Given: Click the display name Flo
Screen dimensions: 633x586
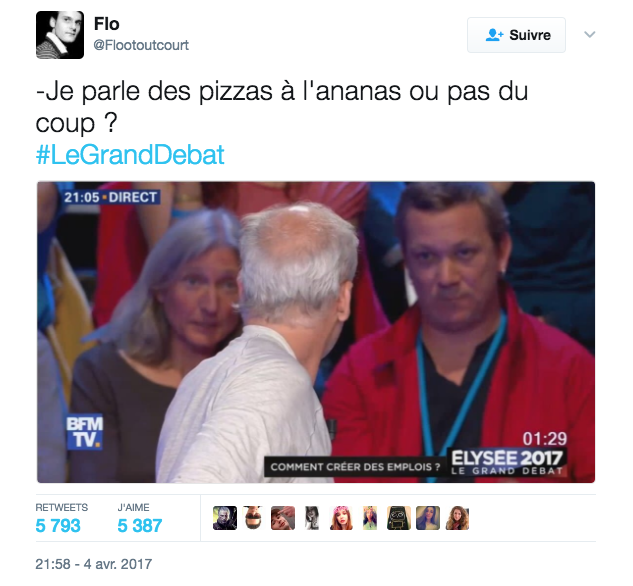Looking at the screenshot, I should (x=107, y=24).
